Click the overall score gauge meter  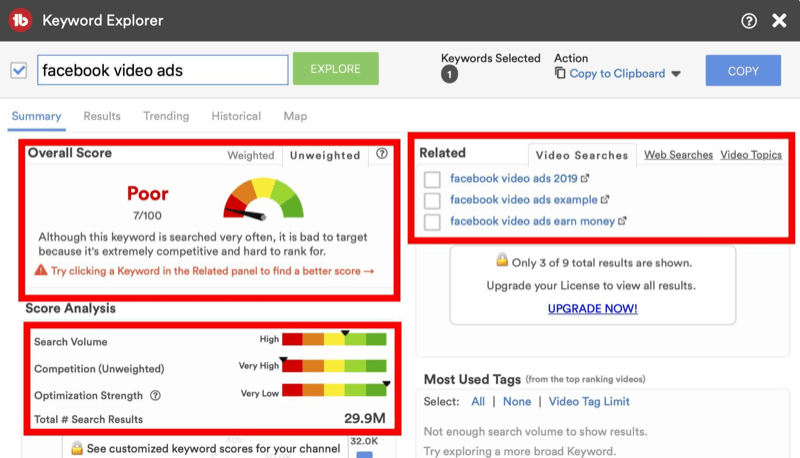tap(263, 199)
